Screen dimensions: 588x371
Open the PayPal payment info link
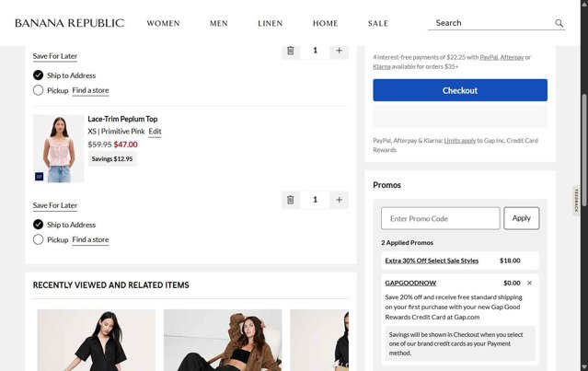tap(489, 57)
